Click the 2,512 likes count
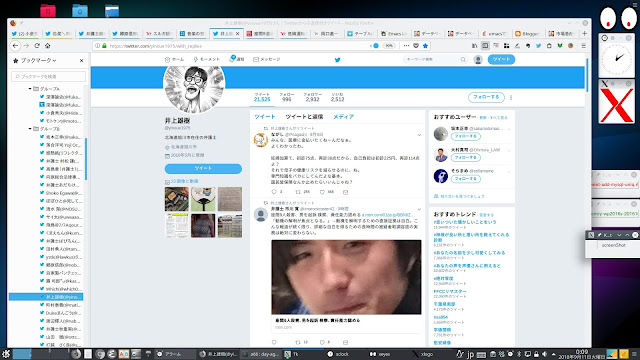This screenshot has width=640, height=360. tap(337, 98)
